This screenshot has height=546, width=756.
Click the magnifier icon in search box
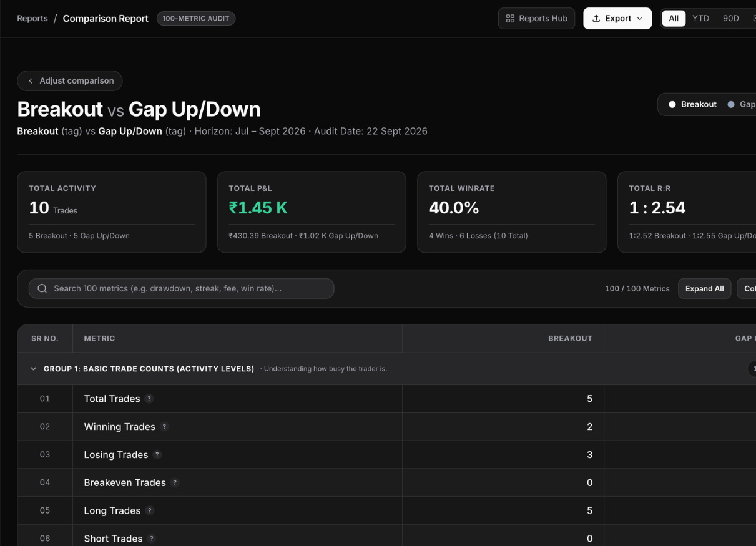tap(42, 288)
